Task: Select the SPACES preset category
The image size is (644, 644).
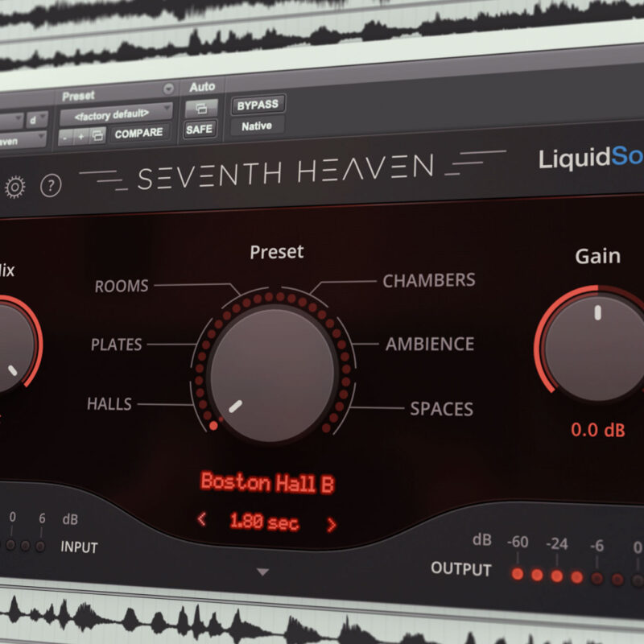Action: pyautogui.click(x=441, y=409)
